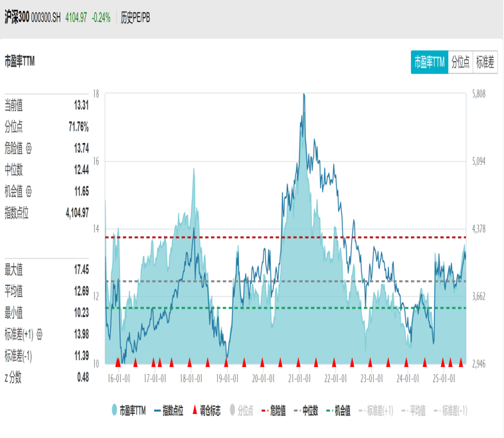Click the 000300.SH ticker code
The image size is (504, 438).
[46, 18]
